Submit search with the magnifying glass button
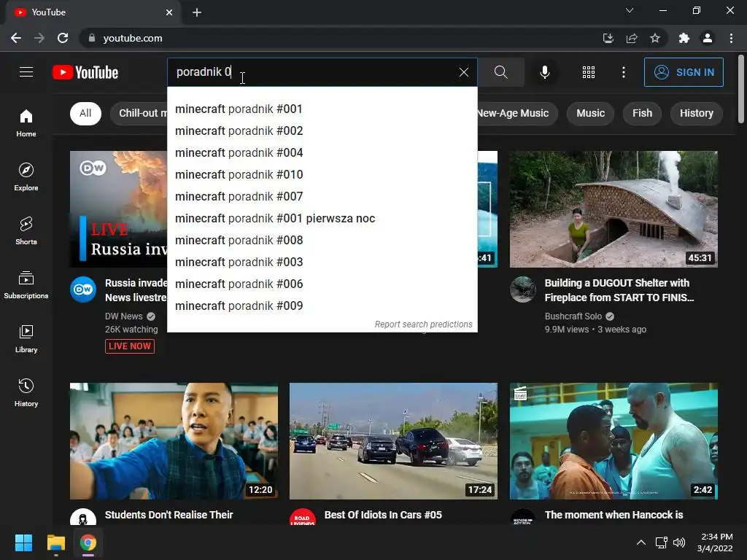The width and height of the screenshot is (747, 560). coord(500,72)
